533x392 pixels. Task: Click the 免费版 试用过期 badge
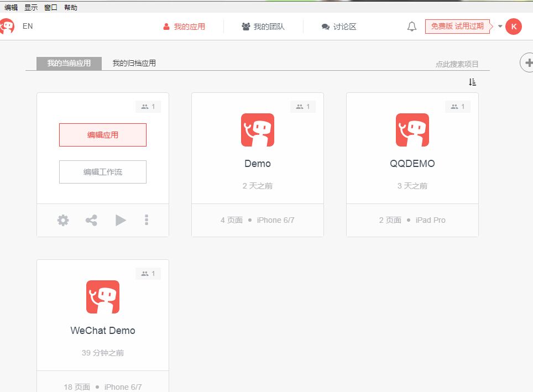coord(458,26)
